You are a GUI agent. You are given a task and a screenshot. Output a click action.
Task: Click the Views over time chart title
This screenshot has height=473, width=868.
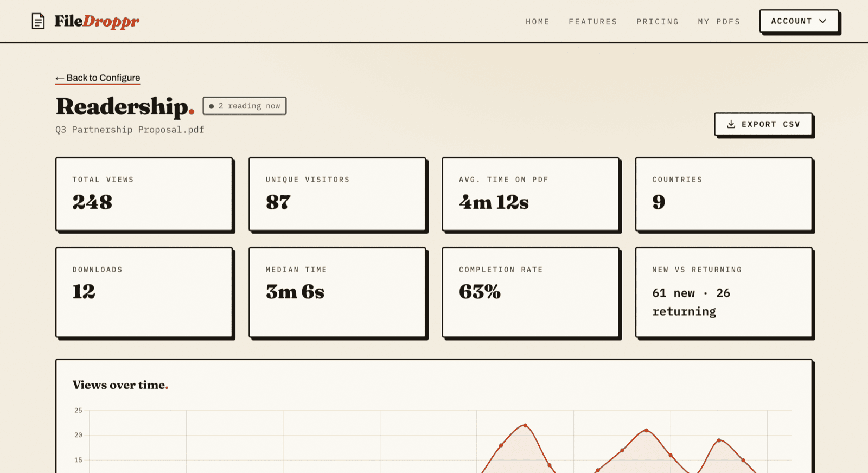pyautogui.click(x=120, y=385)
